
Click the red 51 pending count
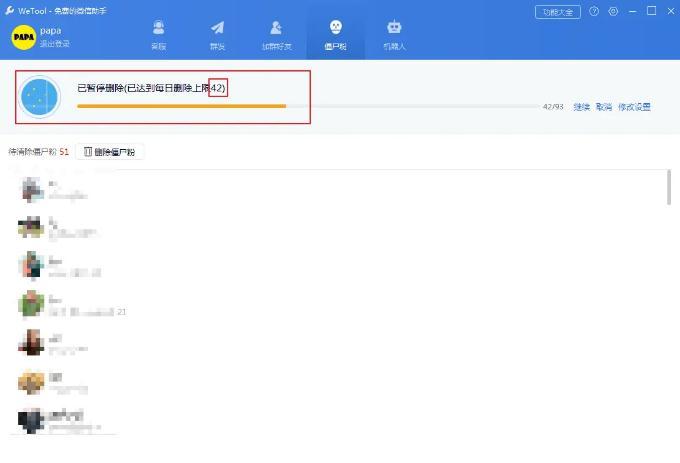point(64,152)
